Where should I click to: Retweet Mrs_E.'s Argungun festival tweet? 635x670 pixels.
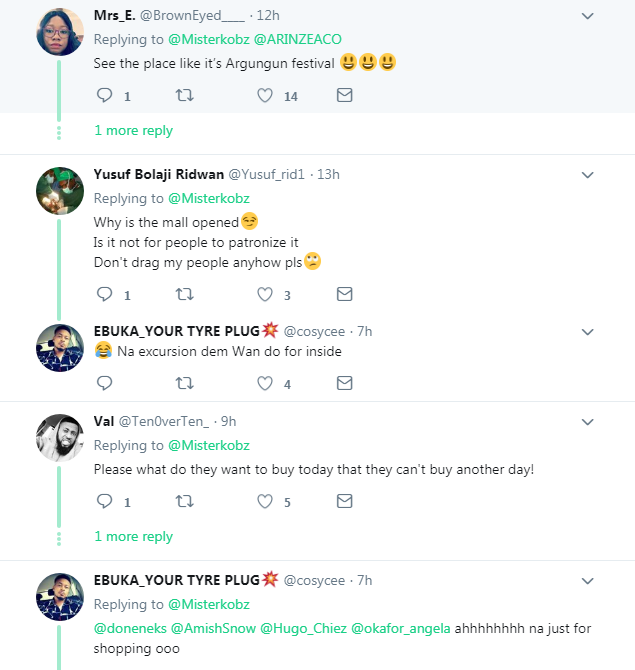point(184,96)
